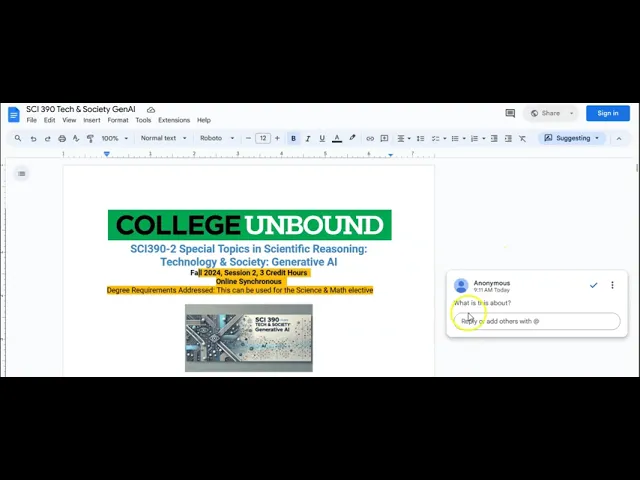Image resolution: width=640 pixels, height=480 pixels.
Task: Open the zoom 100% dropdown
Action: point(115,139)
